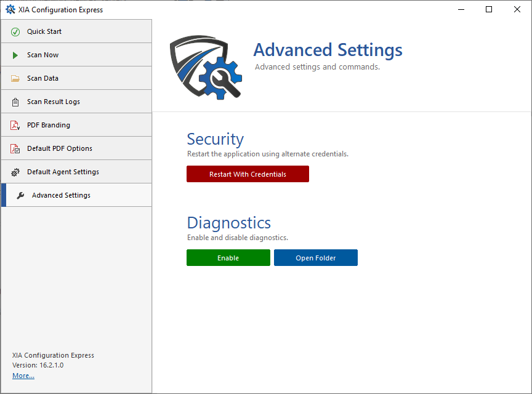Click the green checkmark Quick Start icon
This screenshot has width=532, height=394.
(15, 32)
